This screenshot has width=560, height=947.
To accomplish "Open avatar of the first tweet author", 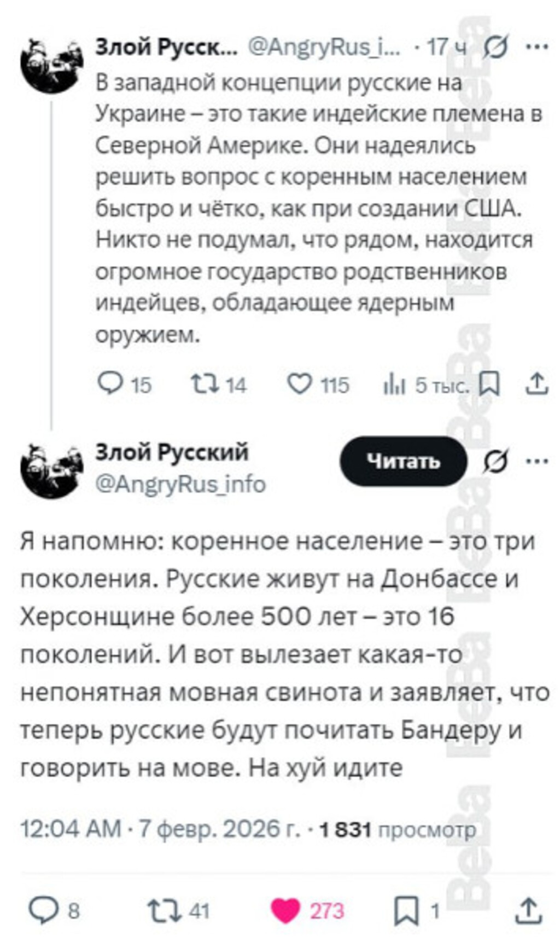I will (x=51, y=65).
